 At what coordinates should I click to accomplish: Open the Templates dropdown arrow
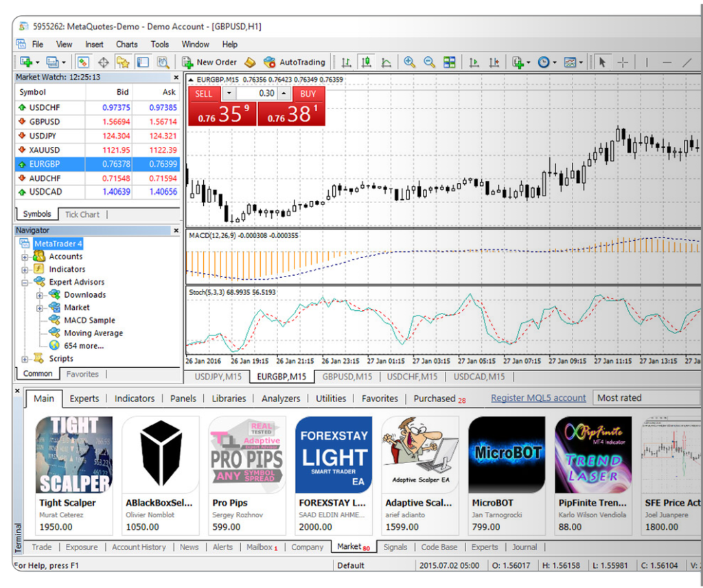(581, 62)
